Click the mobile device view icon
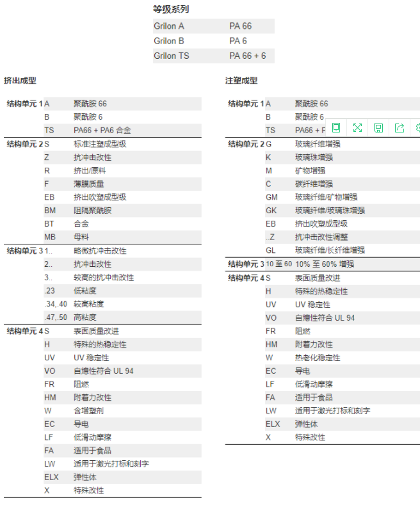The image size is (420, 505). (336, 128)
